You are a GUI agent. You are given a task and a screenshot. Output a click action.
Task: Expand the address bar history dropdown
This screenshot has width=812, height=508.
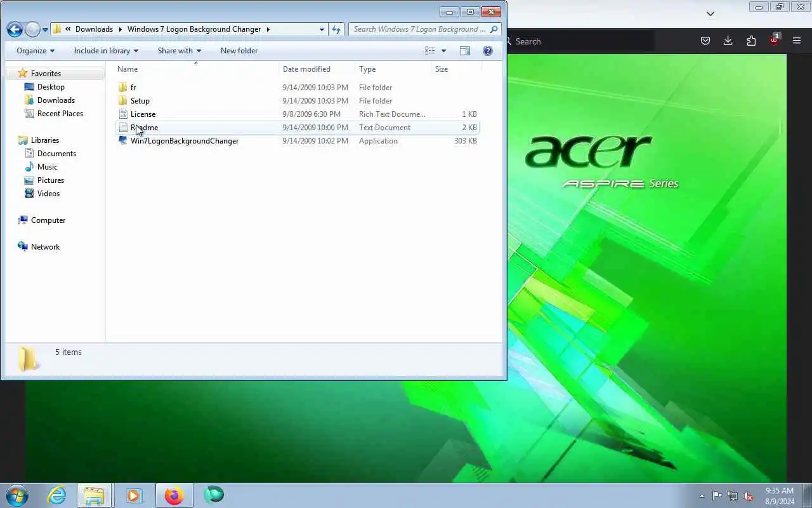tap(322, 29)
